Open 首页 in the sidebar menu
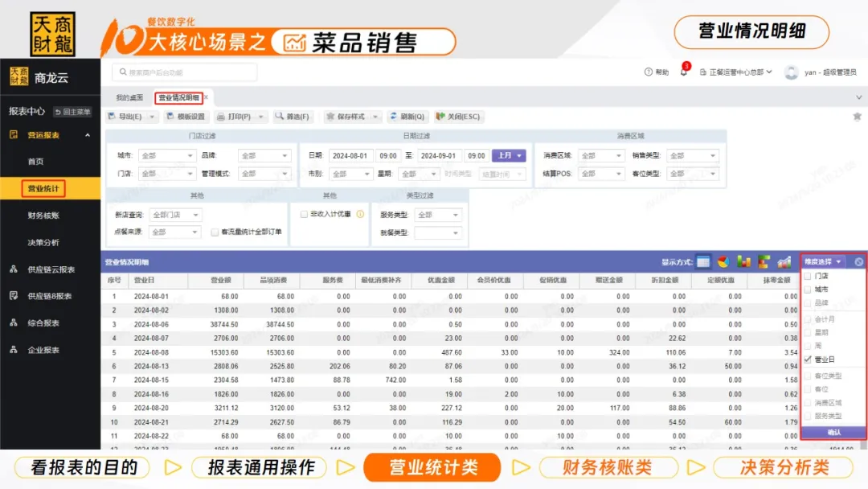Viewport: 868px width, 489px height. pyautogui.click(x=35, y=162)
